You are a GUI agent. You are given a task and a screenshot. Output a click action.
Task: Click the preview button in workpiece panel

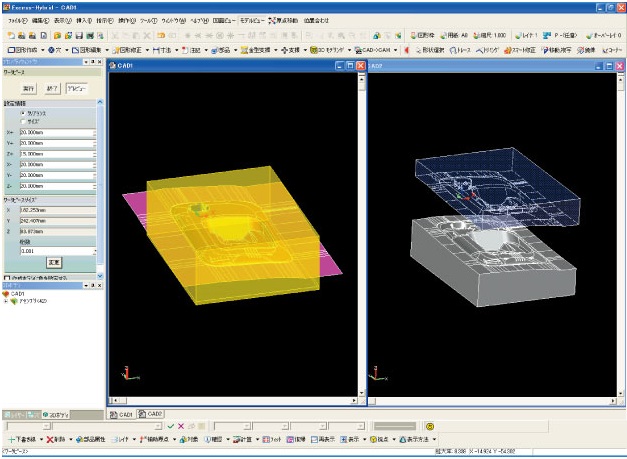(x=77, y=88)
